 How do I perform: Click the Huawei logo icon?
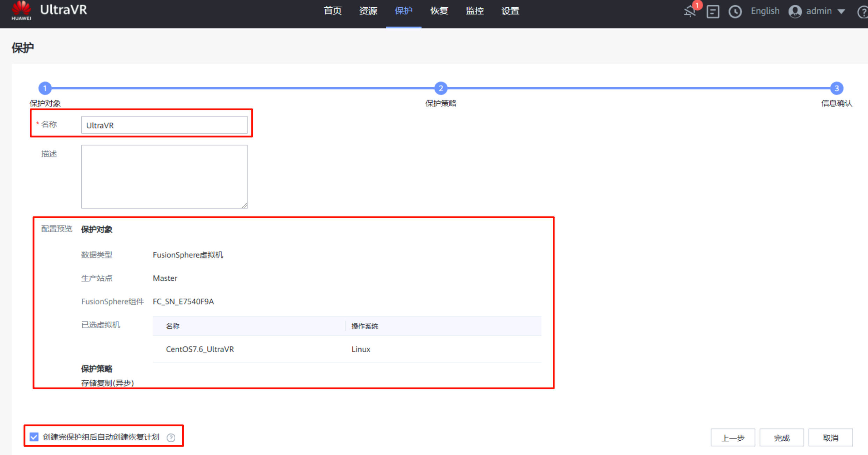point(21,10)
